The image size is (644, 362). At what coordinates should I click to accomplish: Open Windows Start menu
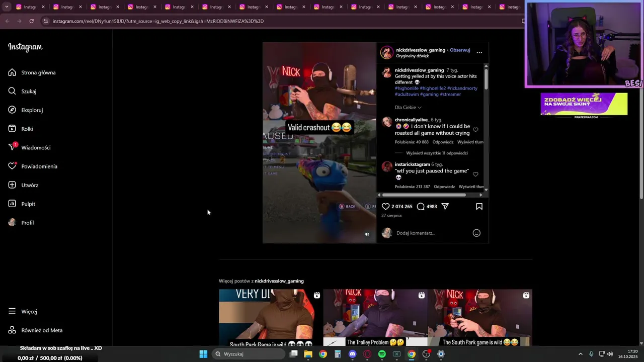click(x=203, y=354)
